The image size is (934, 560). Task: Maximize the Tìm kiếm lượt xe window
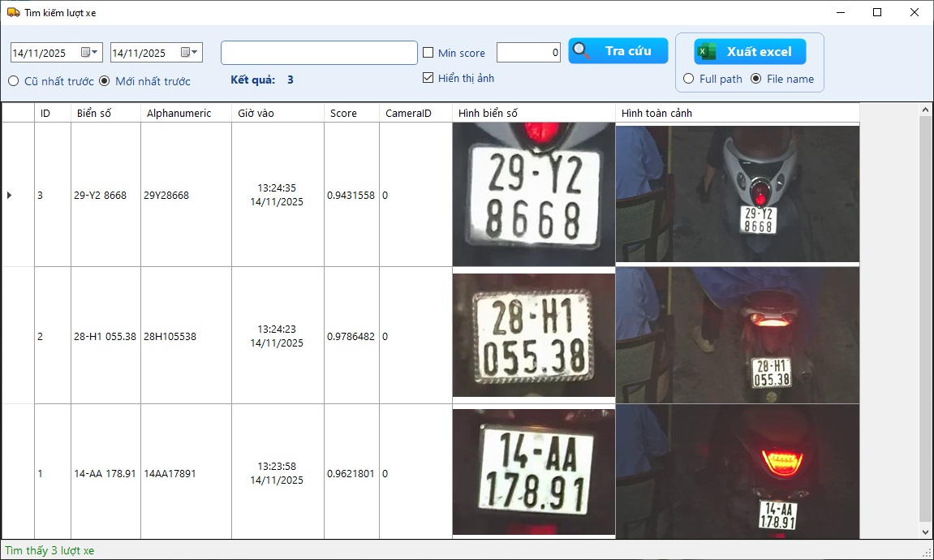click(877, 12)
